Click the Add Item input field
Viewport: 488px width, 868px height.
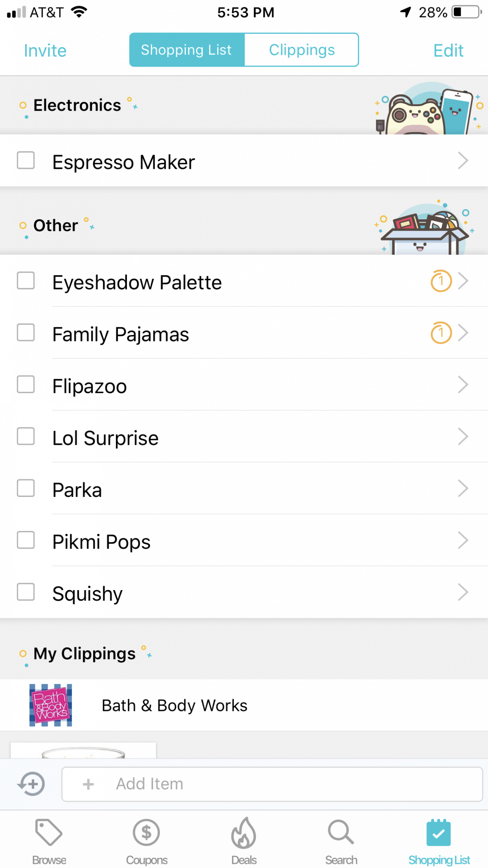[272, 784]
